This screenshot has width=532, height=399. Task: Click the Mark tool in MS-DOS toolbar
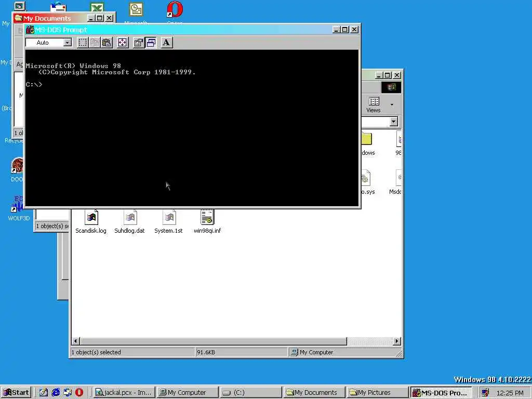click(x=83, y=43)
